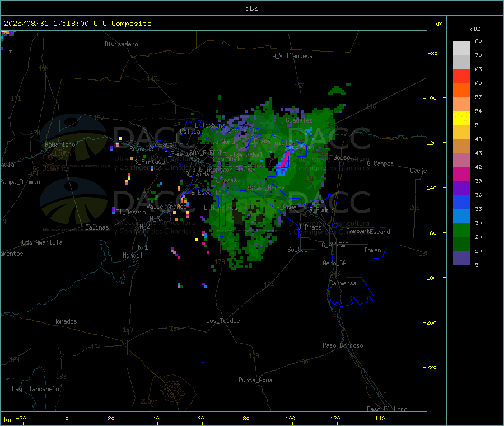Click the 'Agua_Toro' map label

tap(60, 144)
